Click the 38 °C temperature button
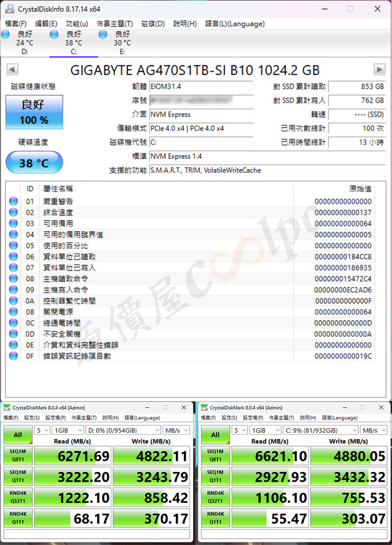This screenshot has height=545, width=392. 34,162
